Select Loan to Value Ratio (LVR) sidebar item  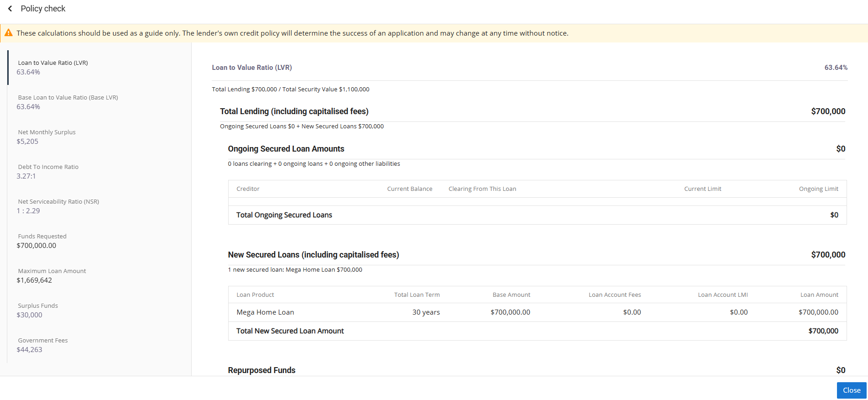coord(53,67)
